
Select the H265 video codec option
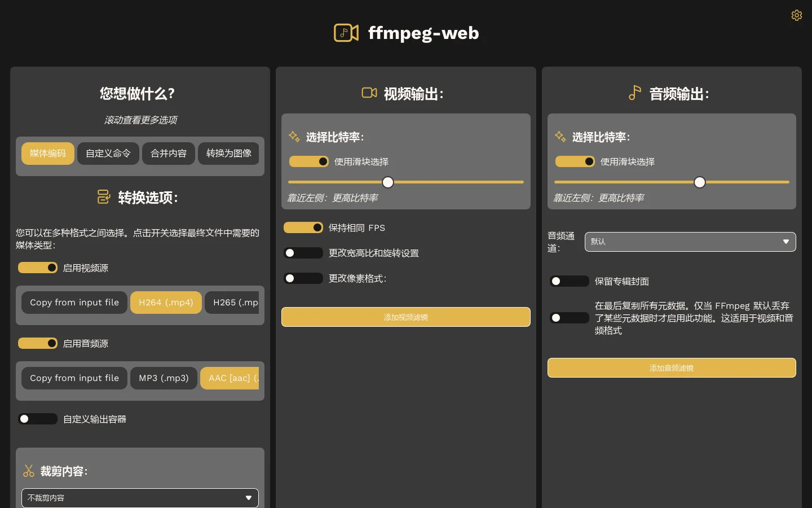coord(232,303)
